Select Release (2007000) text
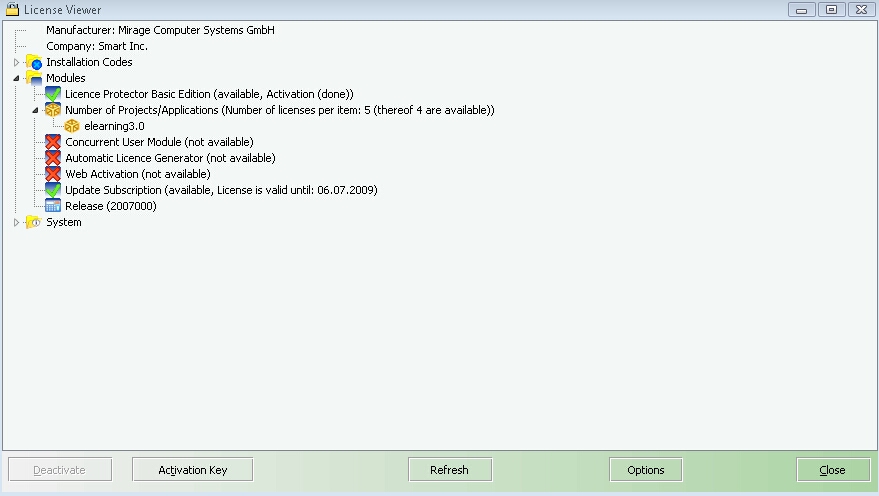879x496 pixels. pyautogui.click(x=111, y=206)
